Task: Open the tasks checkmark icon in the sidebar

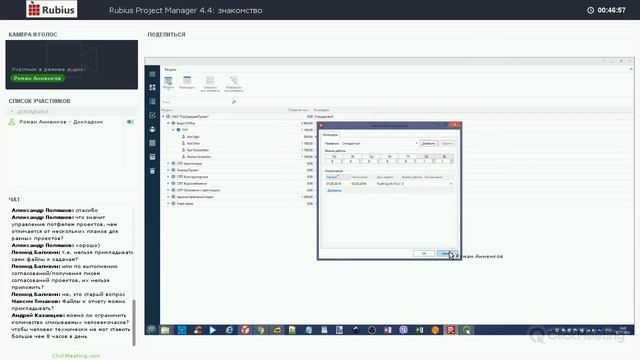Action: click(152, 115)
